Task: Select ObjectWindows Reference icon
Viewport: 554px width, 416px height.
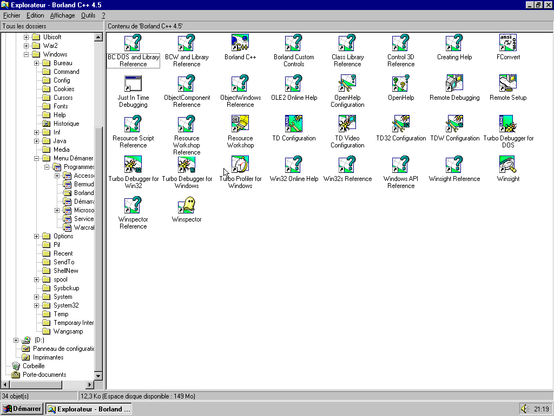Action: (x=240, y=83)
